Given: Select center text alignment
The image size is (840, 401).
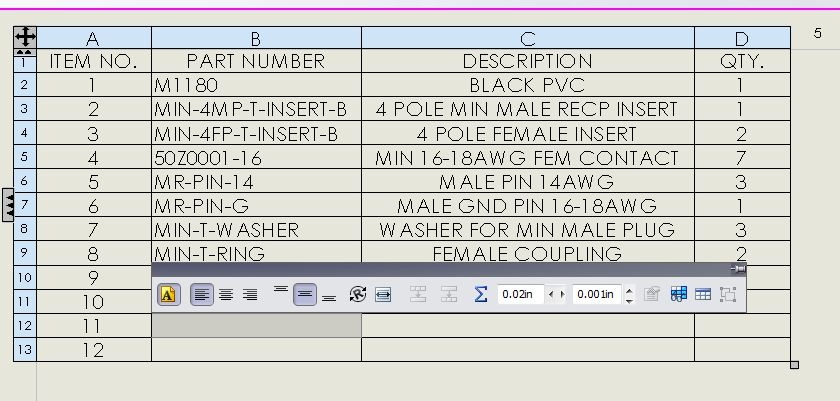Looking at the screenshot, I should pyautogui.click(x=226, y=294).
